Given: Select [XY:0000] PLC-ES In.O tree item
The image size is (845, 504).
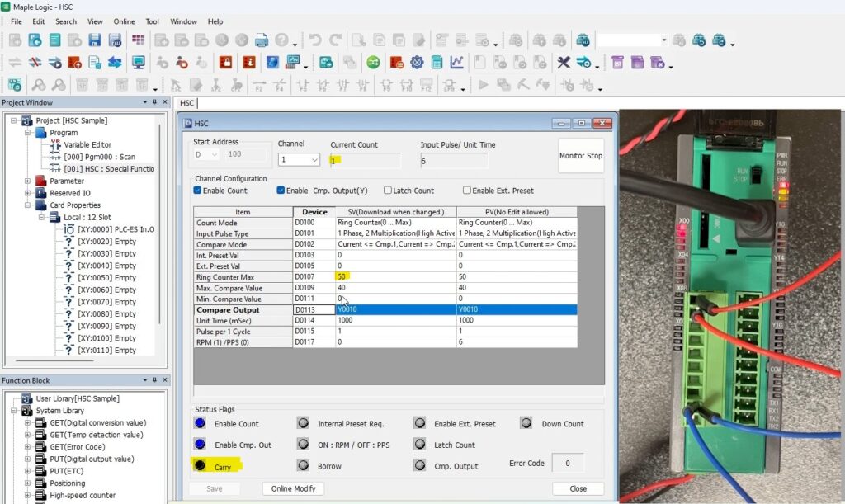Looking at the screenshot, I should pos(116,229).
